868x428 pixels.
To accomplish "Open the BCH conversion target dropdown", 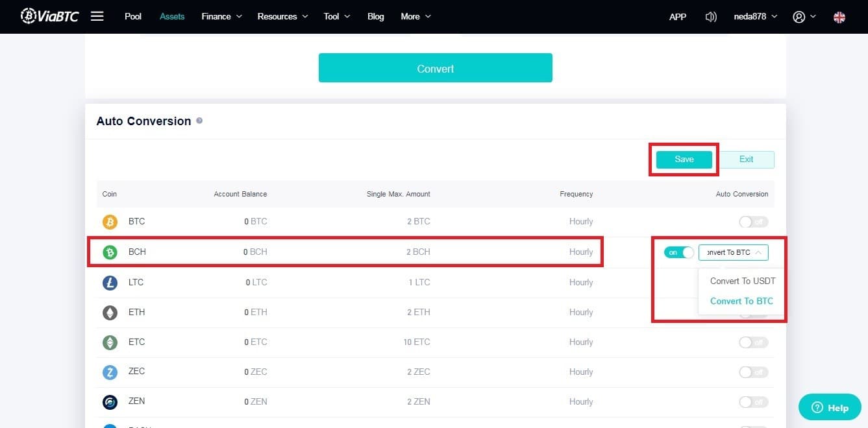I will pyautogui.click(x=734, y=252).
